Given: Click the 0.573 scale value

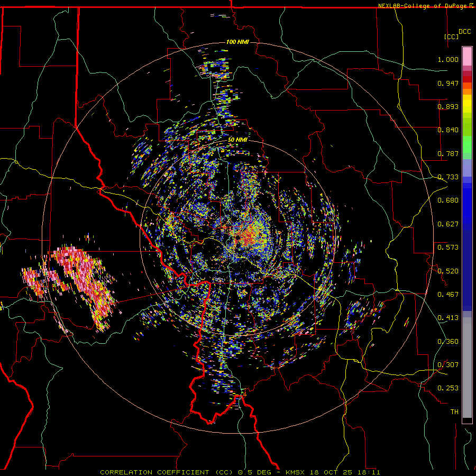Looking at the screenshot, I should [x=448, y=248].
